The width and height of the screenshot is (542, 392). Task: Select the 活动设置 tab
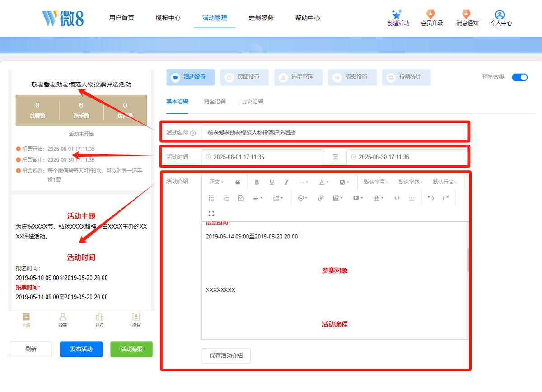click(191, 77)
